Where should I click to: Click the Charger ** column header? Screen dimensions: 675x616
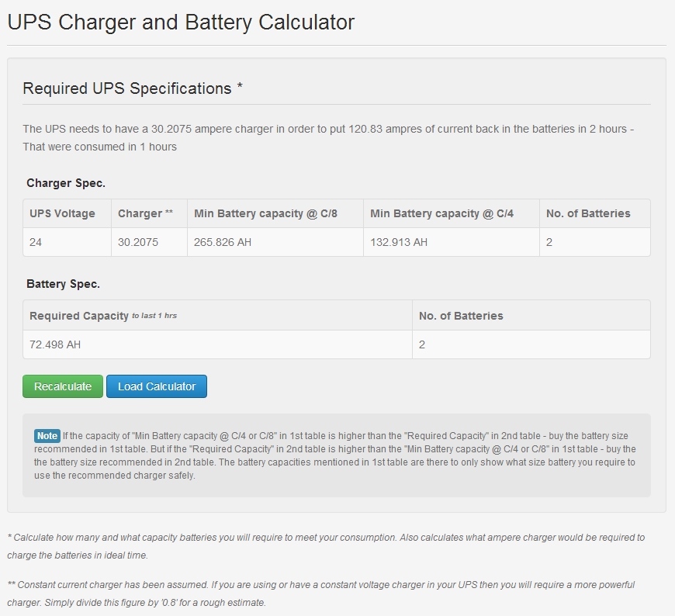[150, 213]
